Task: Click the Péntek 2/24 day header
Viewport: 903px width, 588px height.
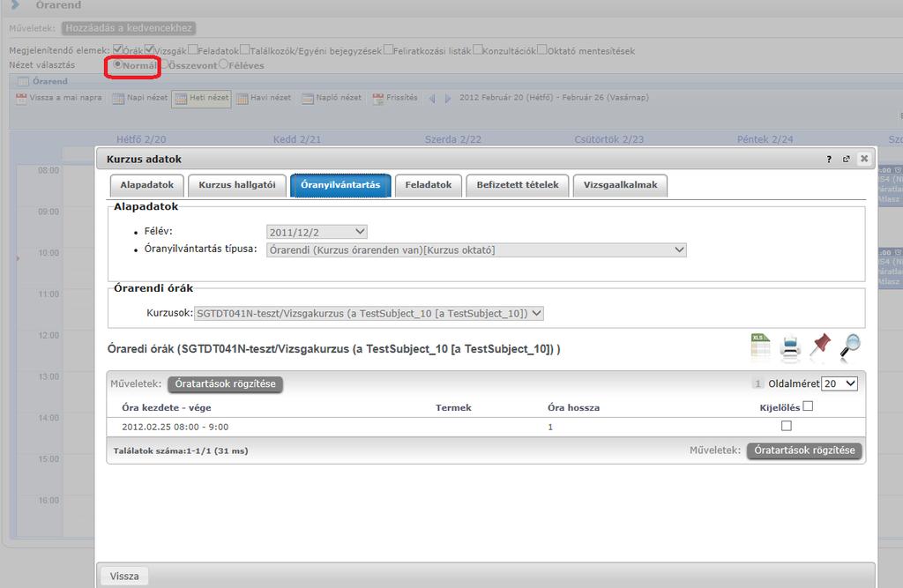Action: [x=765, y=139]
